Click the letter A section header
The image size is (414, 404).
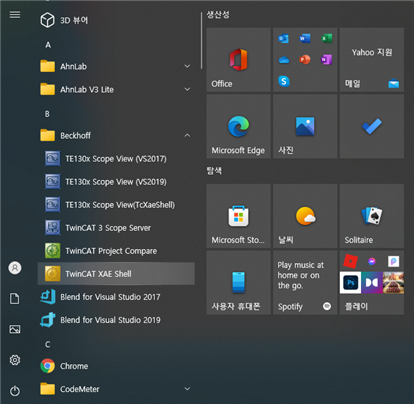click(x=48, y=45)
